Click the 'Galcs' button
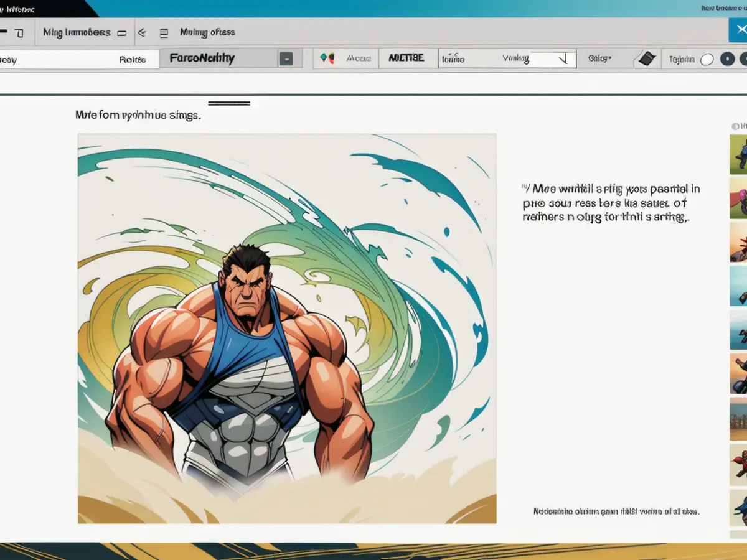The height and width of the screenshot is (560, 747). [x=599, y=58]
